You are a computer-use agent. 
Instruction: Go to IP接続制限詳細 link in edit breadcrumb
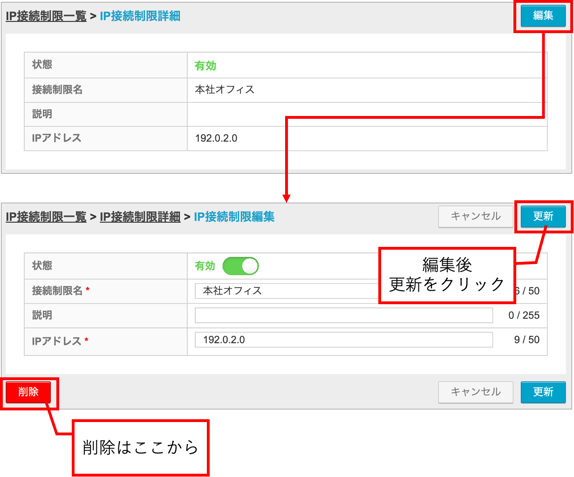140,217
